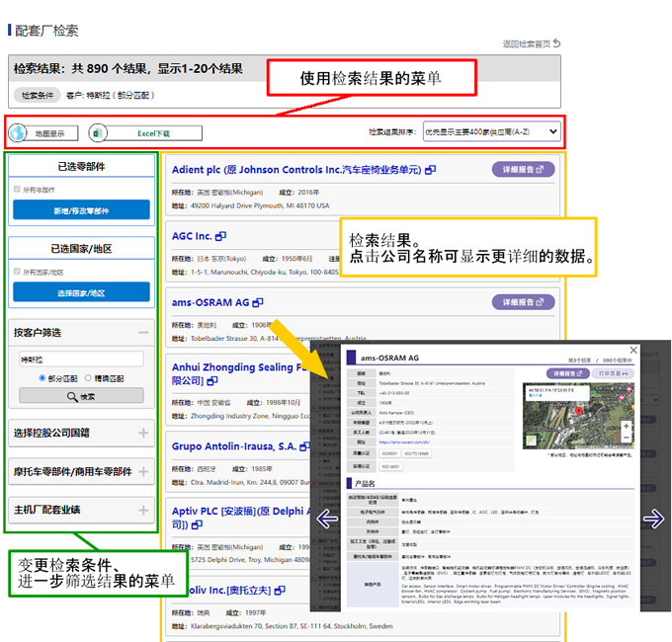The height and width of the screenshot is (642, 672).
Task: Click the map zoom-in plus button
Action: (x=626, y=426)
